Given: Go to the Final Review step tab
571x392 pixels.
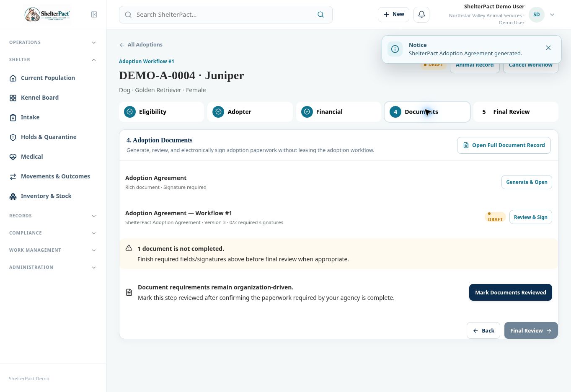Looking at the screenshot, I should click(516, 112).
